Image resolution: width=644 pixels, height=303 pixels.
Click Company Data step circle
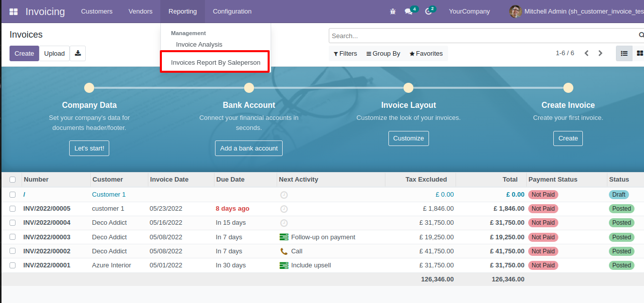click(89, 88)
